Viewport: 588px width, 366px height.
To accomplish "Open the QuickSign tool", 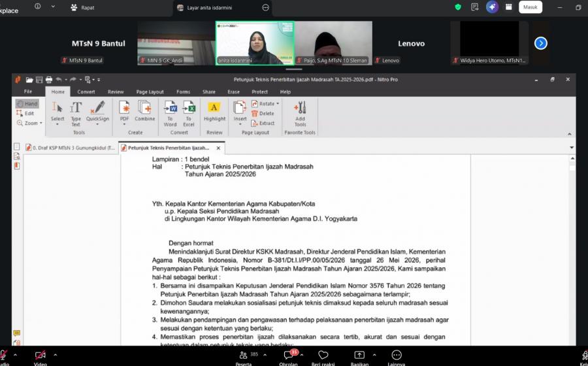I will [97, 111].
